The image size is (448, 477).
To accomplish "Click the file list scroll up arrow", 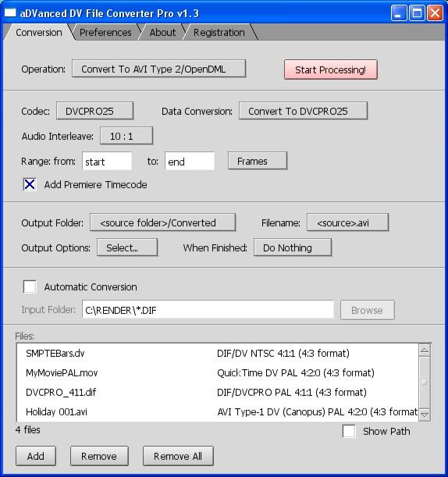I will coord(425,351).
